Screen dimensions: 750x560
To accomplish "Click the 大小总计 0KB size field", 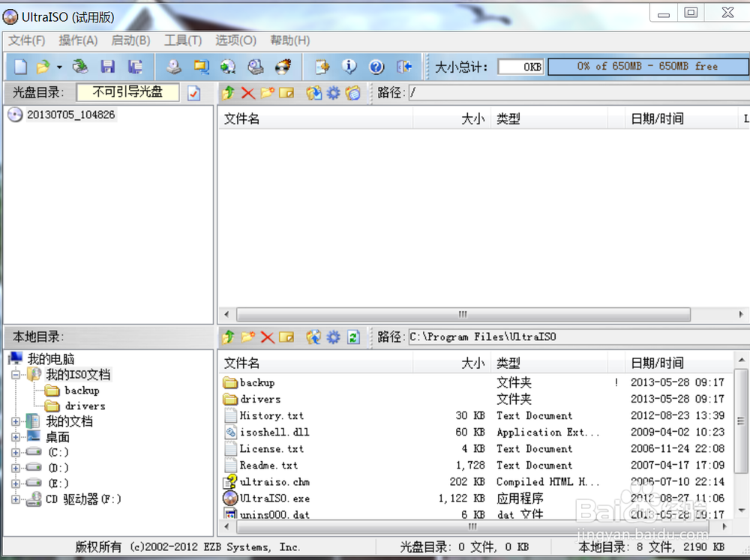I will point(520,67).
